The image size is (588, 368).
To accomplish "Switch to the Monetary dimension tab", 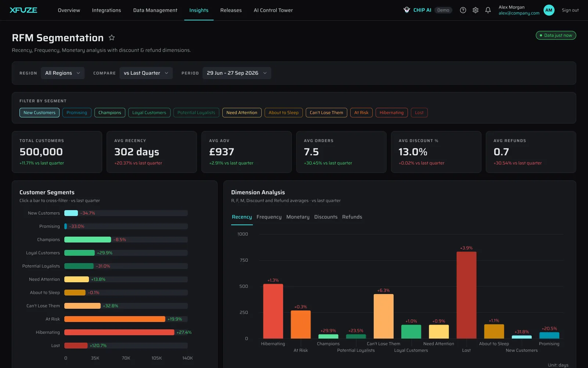I will [298, 217].
